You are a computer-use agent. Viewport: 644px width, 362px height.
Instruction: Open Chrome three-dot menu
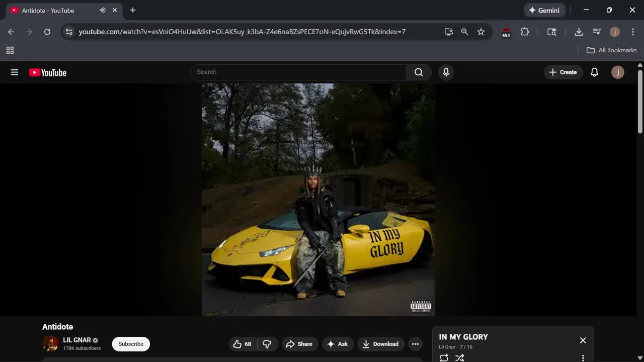click(633, 32)
